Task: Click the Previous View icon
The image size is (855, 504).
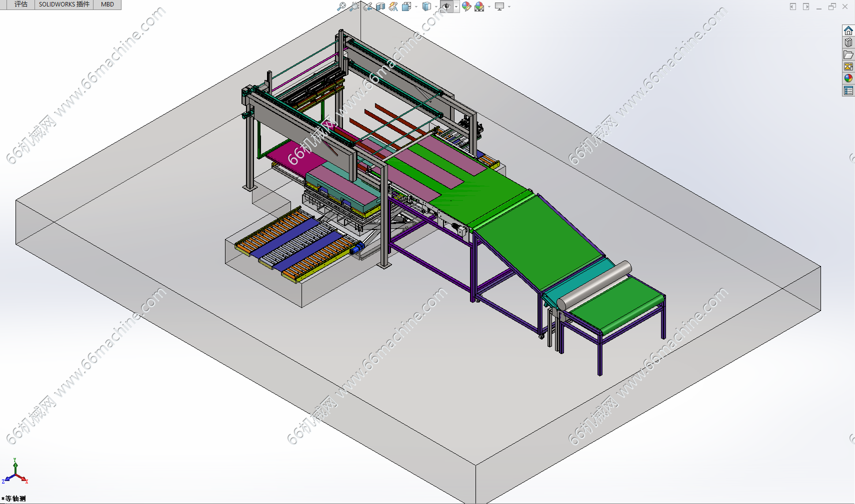Action: pos(367,6)
